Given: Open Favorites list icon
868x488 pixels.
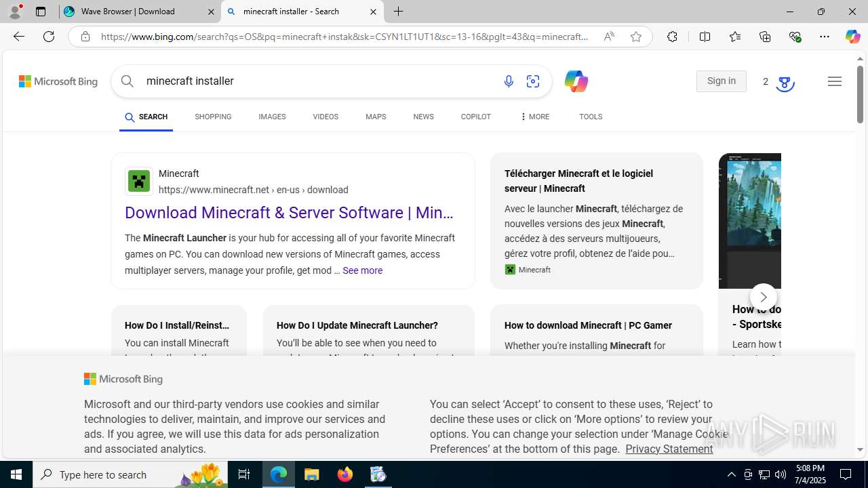Looking at the screenshot, I should pyautogui.click(x=735, y=37).
